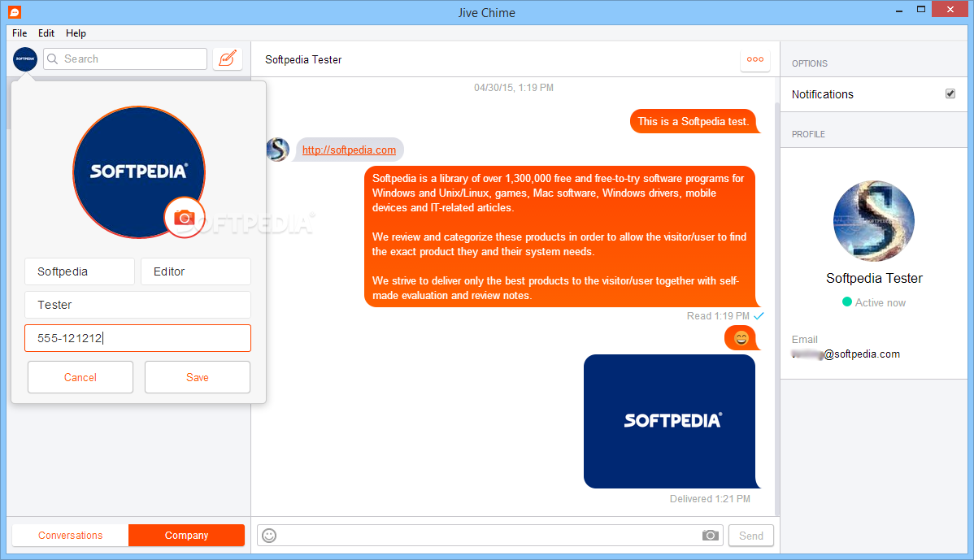Click the Softpedia Tester conversation title

(303, 59)
